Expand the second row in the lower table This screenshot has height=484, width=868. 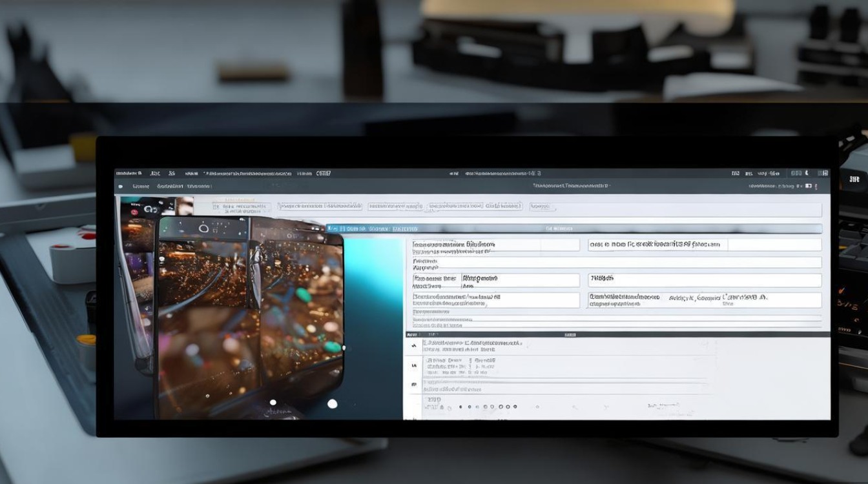[413, 365]
